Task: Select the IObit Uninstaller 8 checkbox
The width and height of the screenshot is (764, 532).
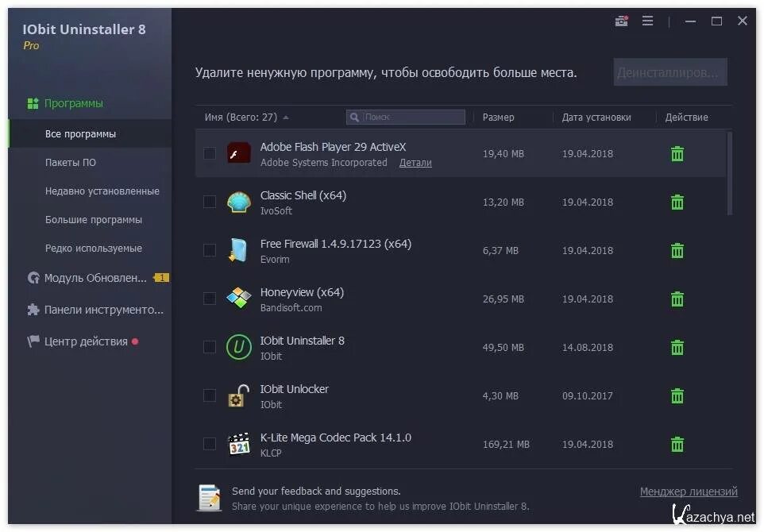Action: [x=210, y=347]
